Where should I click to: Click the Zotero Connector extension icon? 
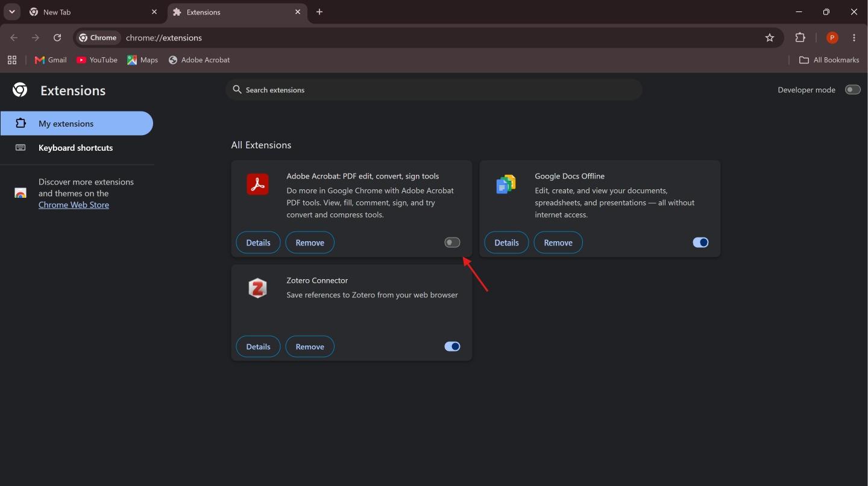258,288
